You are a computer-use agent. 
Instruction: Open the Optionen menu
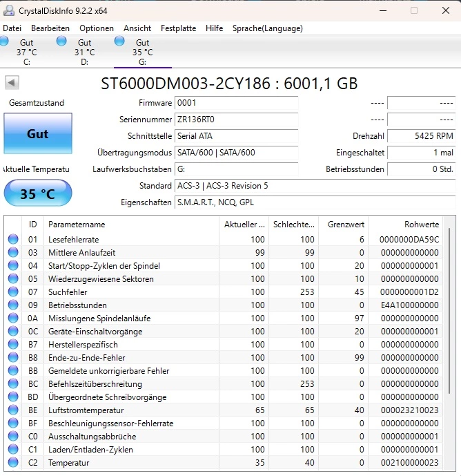(97, 28)
